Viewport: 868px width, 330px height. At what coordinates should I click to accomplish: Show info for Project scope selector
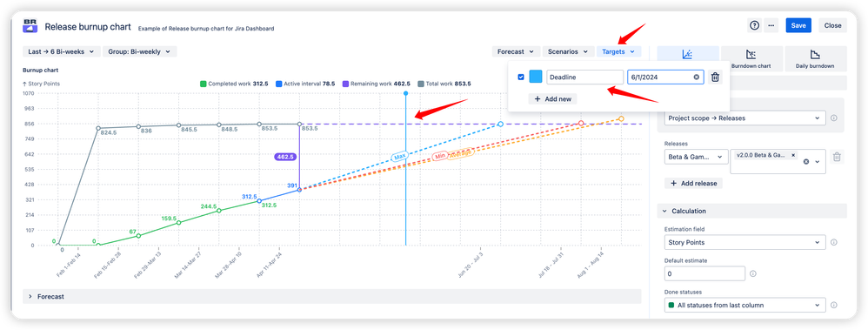[834, 118]
